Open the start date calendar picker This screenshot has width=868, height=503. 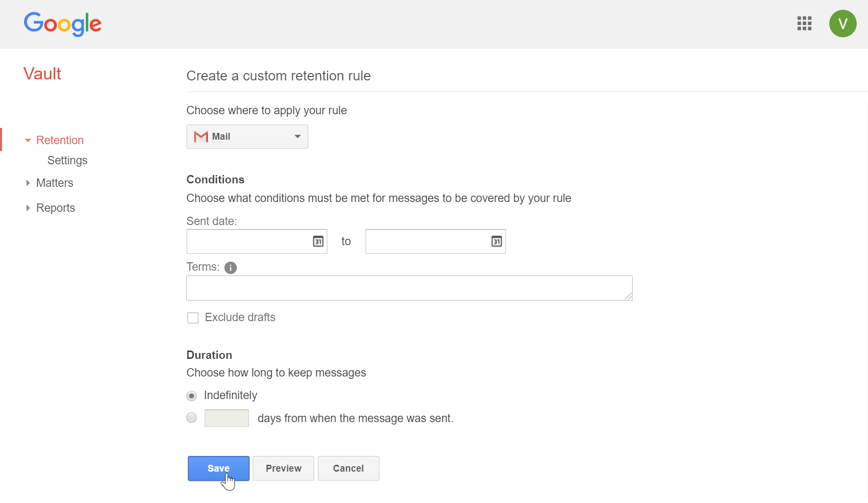(x=318, y=241)
